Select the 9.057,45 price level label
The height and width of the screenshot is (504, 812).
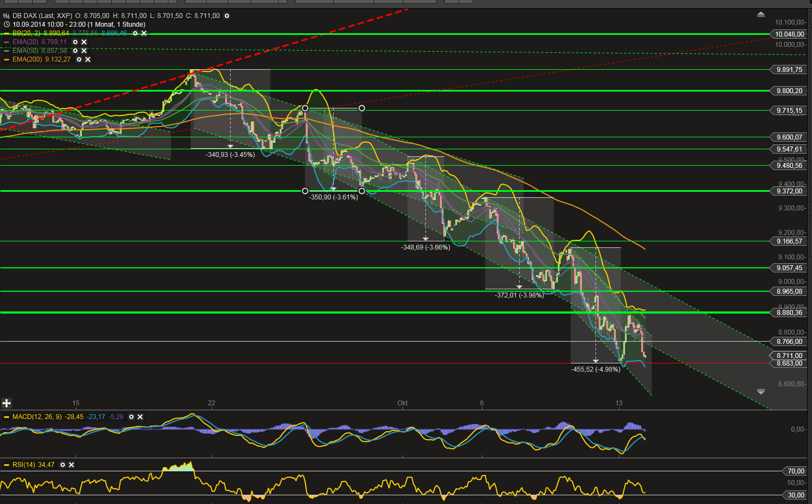(789, 268)
